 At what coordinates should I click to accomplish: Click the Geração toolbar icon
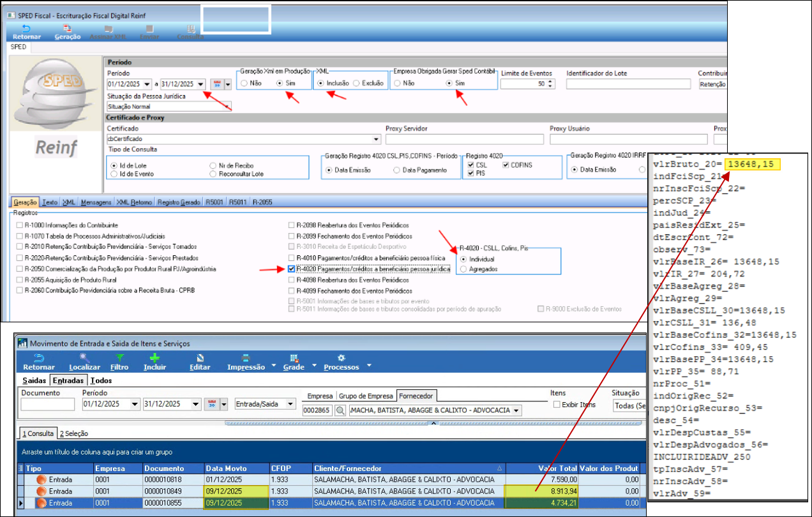[67, 29]
